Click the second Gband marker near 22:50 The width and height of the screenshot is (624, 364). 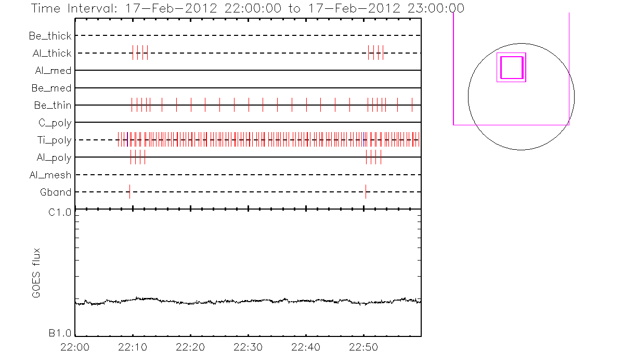coord(366,192)
